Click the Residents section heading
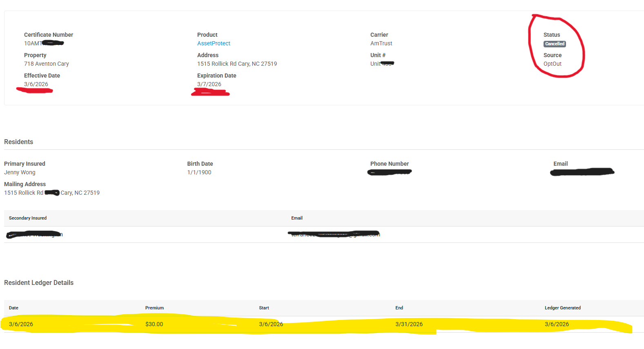The height and width of the screenshot is (349, 644). (x=18, y=142)
